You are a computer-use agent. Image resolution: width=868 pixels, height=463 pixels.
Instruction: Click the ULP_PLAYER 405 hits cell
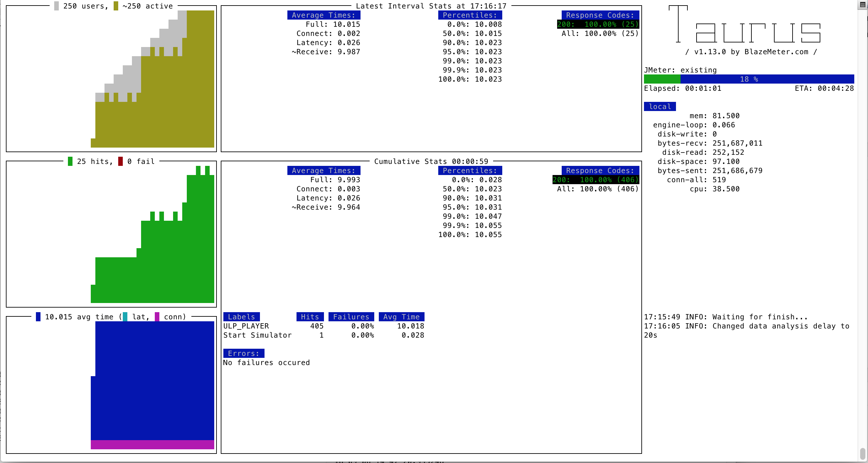[x=317, y=326]
